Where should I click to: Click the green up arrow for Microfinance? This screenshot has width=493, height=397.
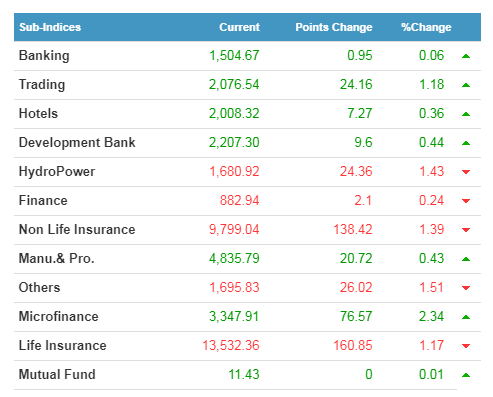click(466, 317)
